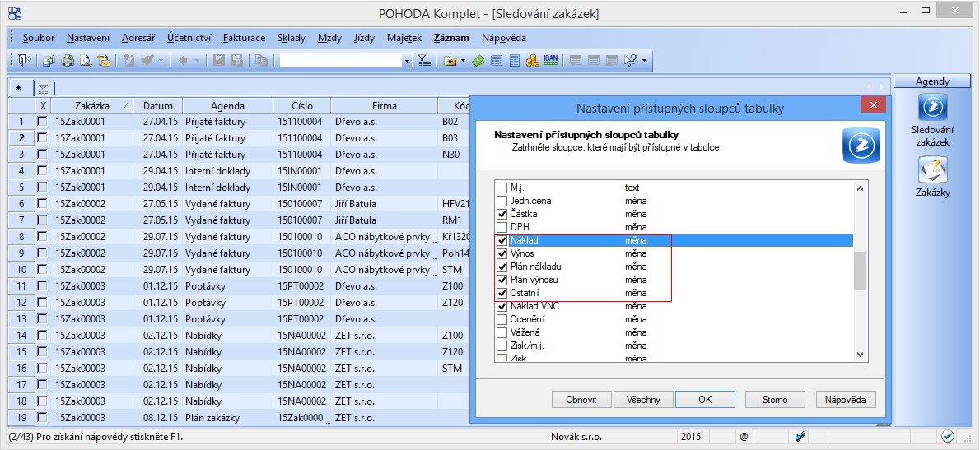Click the Nápověda button in dialog
Image resolution: width=980 pixels, height=450 pixels.
tap(845, 400)
